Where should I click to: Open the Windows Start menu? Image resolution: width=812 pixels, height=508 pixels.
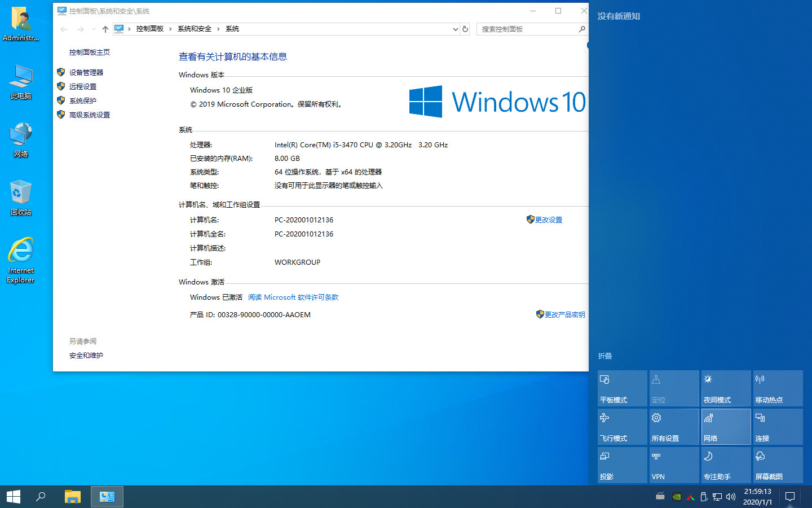(14, 497)
